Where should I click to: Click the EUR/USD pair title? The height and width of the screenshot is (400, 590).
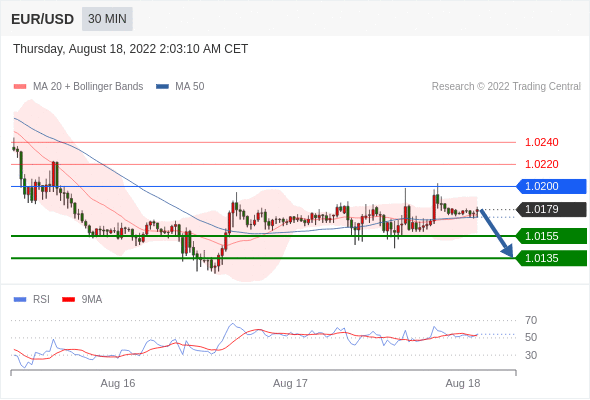pyautogui.click(x=42, y=19)
